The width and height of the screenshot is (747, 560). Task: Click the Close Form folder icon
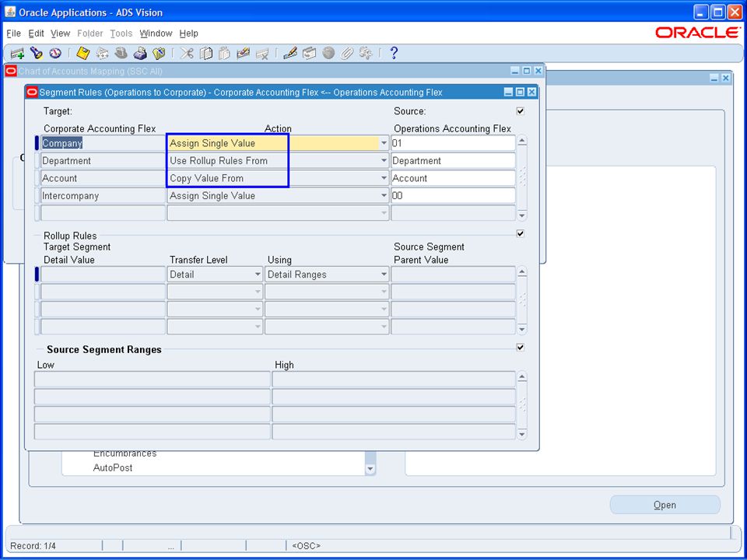(159, 54)
